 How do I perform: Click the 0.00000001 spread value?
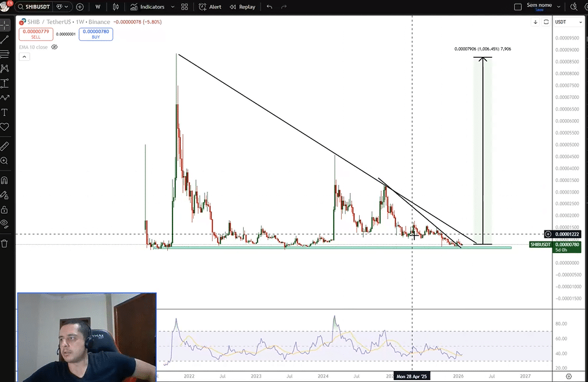(66, 34)
